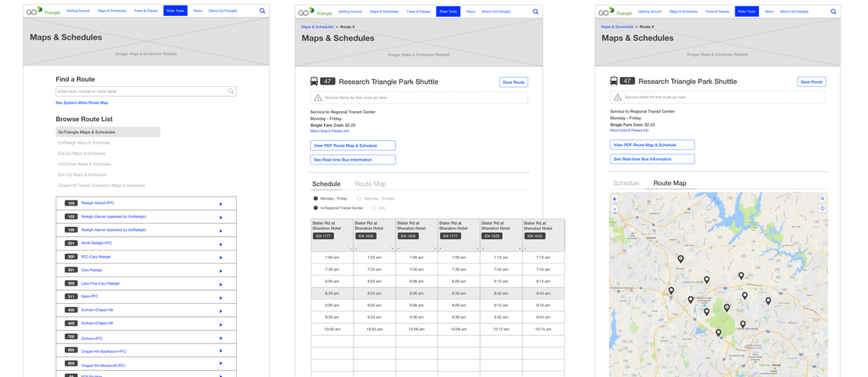The height and width of the screenshot is (377, 868).
Task: Click the circular icon below the map search icon
Action: 822,208
